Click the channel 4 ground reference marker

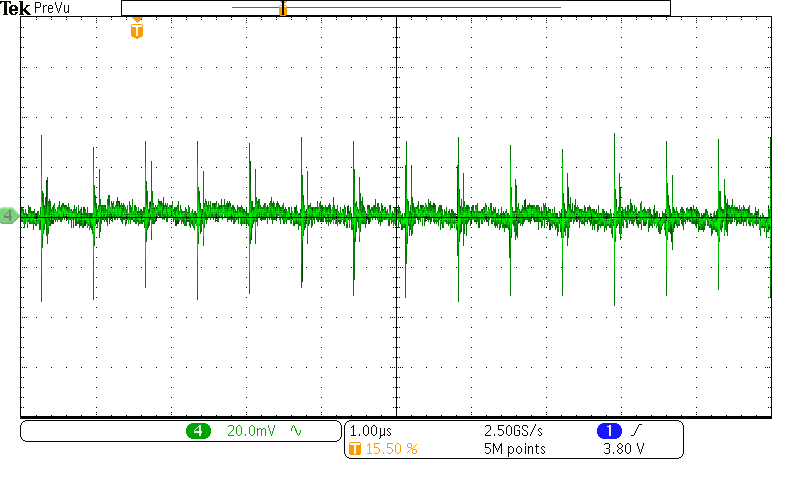pyautogui.click(x=9, y=215)
